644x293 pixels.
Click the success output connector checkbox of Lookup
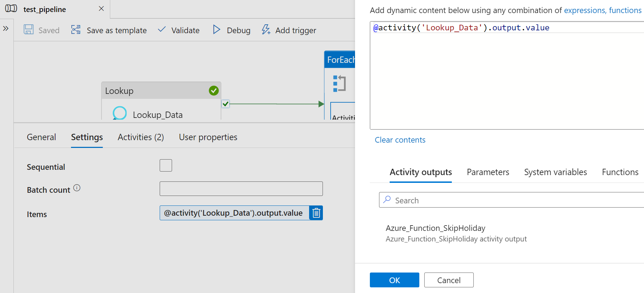tap(225, 104)
